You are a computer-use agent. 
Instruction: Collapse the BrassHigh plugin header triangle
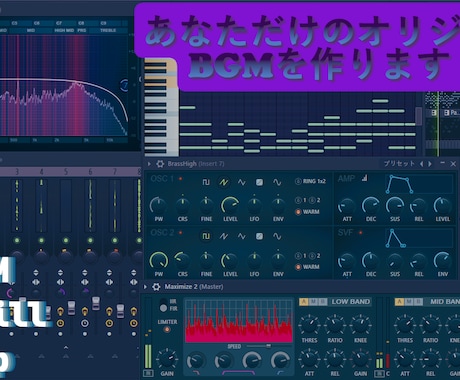(x=149, y=164)
